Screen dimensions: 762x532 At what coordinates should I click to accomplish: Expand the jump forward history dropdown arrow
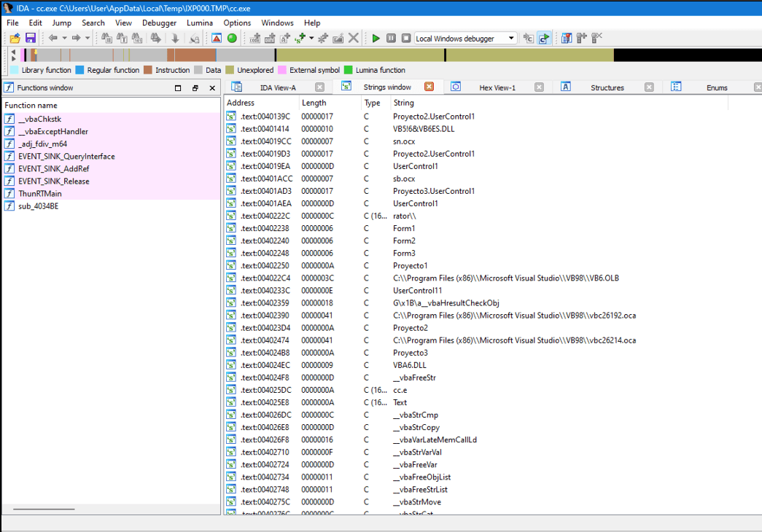(87, 39)
